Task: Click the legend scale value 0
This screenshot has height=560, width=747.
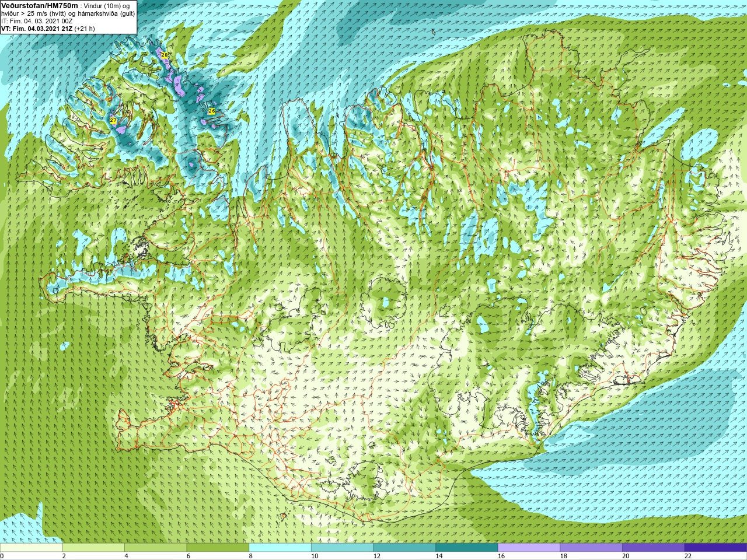Action: (x=2, y=556)
